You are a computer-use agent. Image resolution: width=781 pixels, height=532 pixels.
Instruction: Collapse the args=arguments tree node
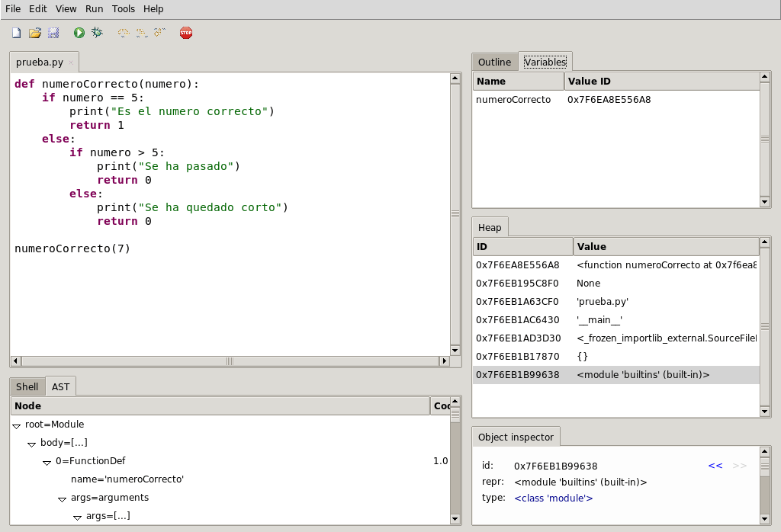pyautogui.click(x=63, y=499)
